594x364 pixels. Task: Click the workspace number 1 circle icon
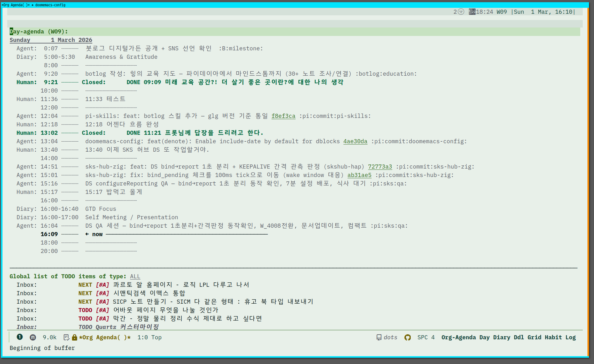tap(20, 337)
